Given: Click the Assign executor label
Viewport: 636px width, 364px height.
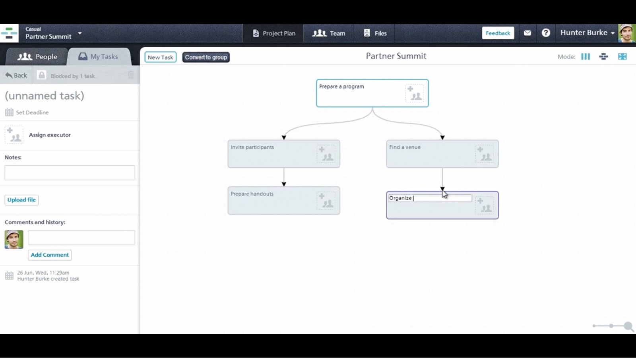Looking at the screenshot, I should click(x=50, y=135).
